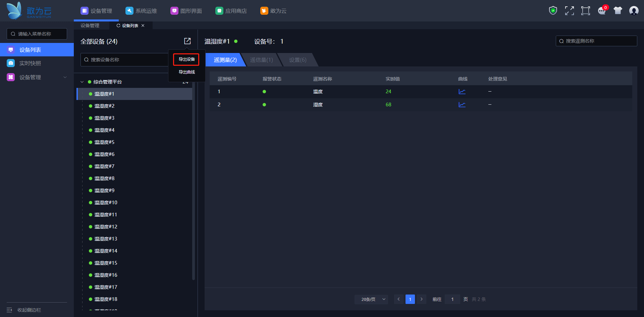View curve chart icon for 温度 row
644x317 pixels.
coord(462,92)
